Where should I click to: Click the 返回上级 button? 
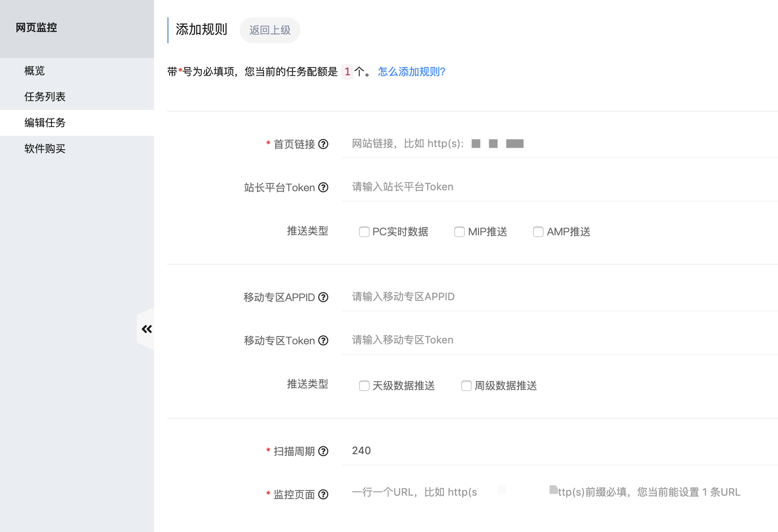click(270, 30)
